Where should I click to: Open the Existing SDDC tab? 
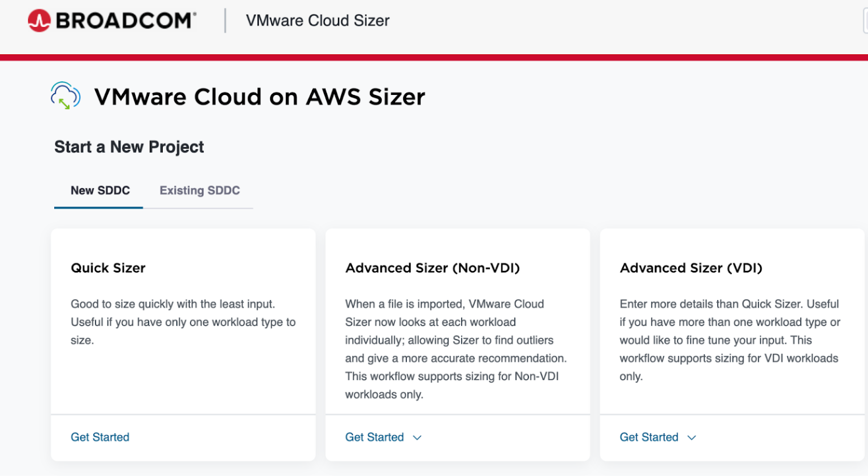click(x=199, y=191)
